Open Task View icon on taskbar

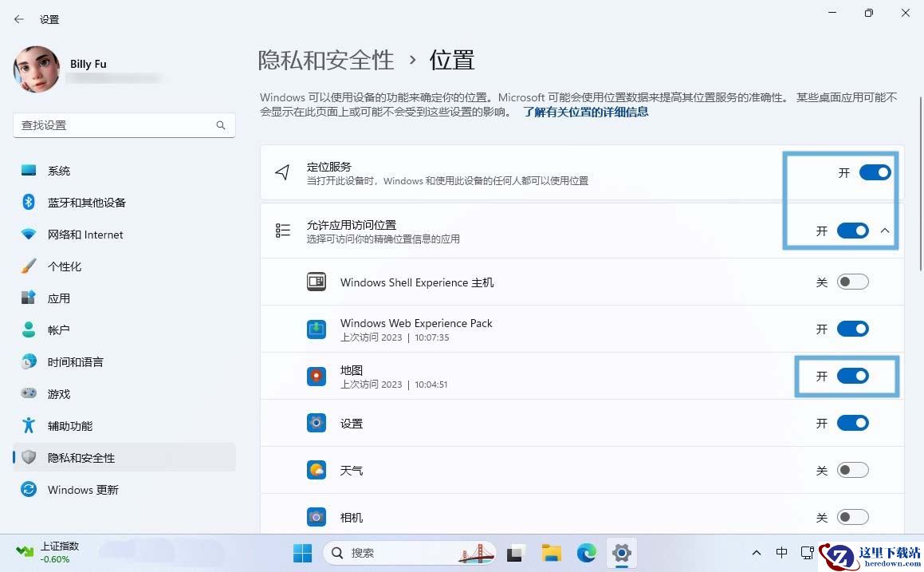coord(515,553)
